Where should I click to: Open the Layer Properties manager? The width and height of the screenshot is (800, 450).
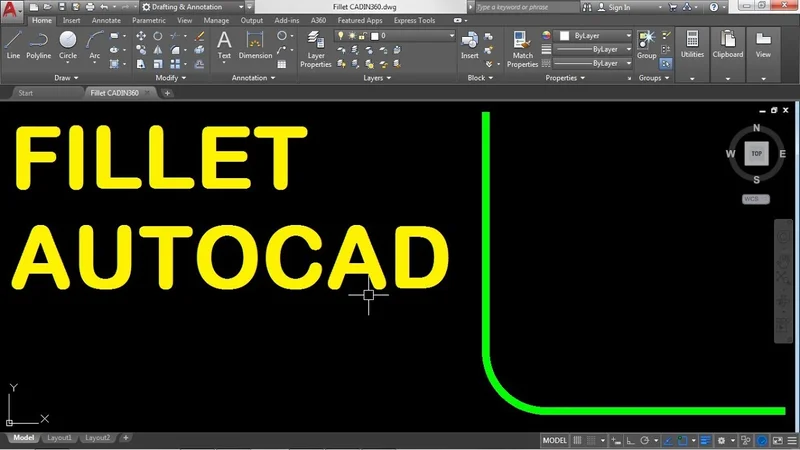click(x=316, y=47)
